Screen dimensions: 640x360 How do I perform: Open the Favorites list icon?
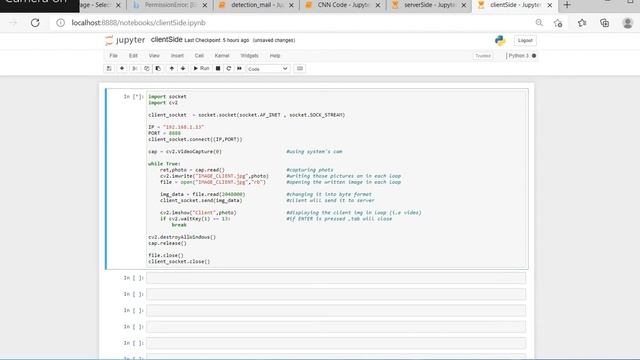[x=582, y=23]
